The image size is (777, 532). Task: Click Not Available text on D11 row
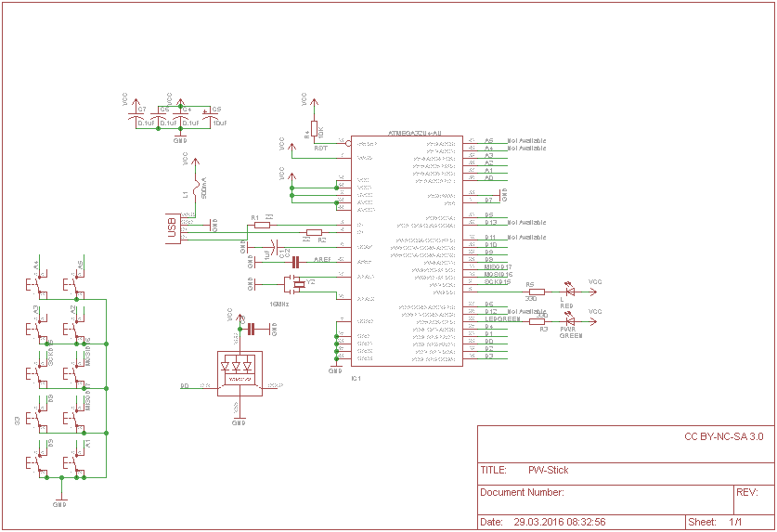click(x=526, y=237)
